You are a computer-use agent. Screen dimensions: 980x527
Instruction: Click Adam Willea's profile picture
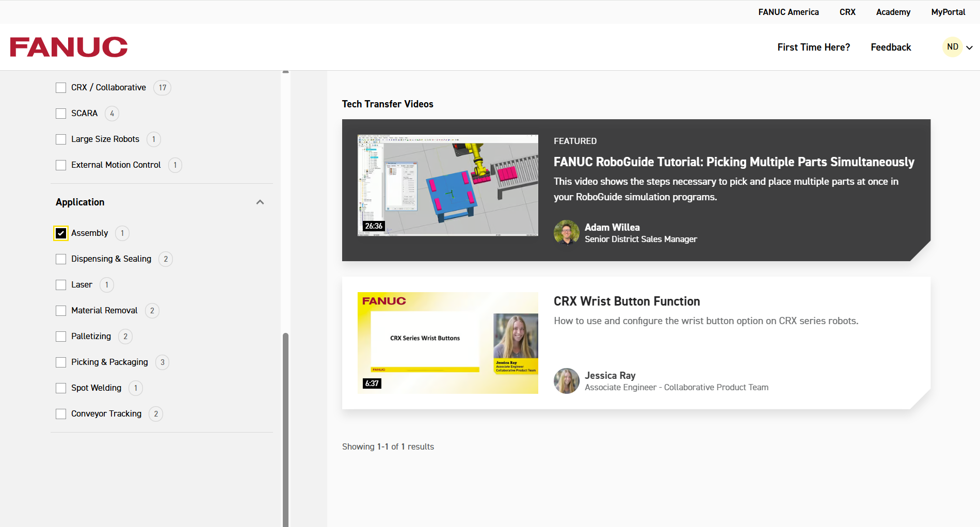click(x=566, y=232)
